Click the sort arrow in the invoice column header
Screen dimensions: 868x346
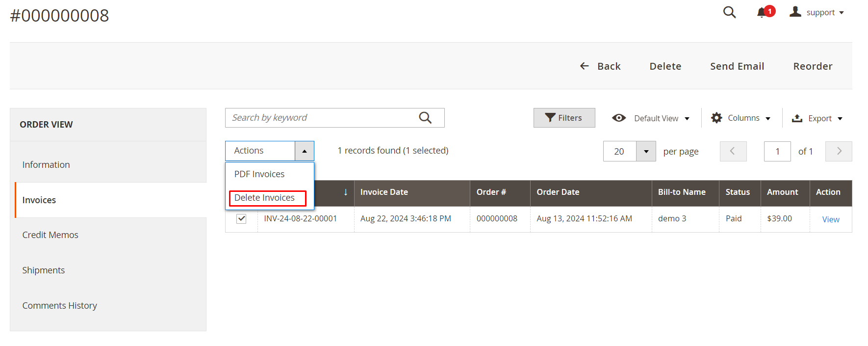[345, 192]
